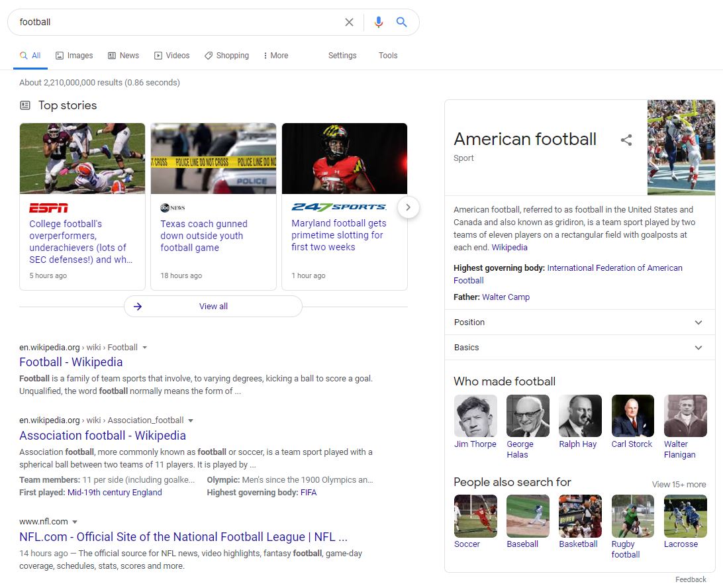Viewport: 723px width, 588px height.
Task: Switch to the Videos tab
Action: (171, 56)
